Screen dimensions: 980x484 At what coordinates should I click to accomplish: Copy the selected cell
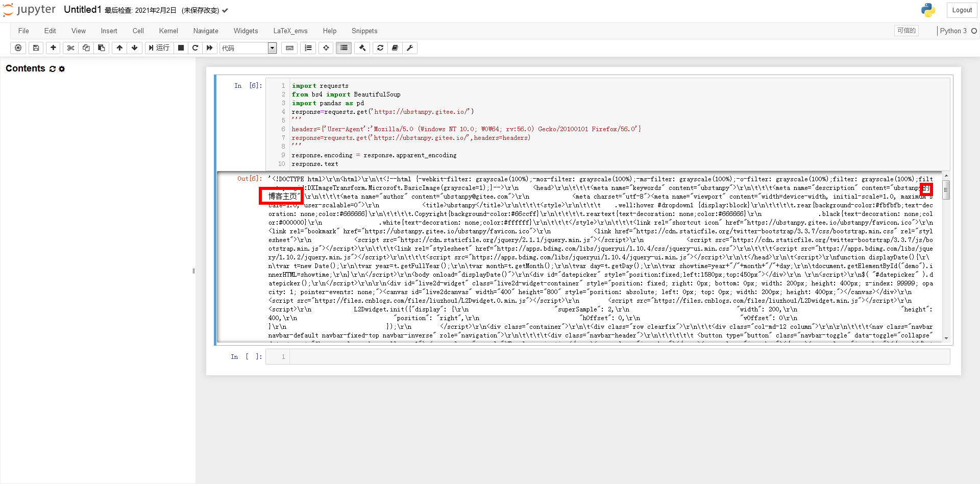pyautogui.click(x=86, y=48)
